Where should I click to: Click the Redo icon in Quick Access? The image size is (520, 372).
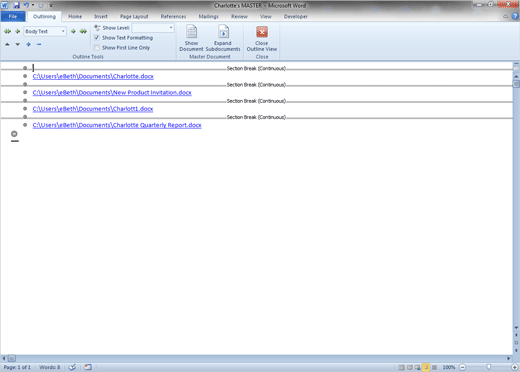point(41,5)
